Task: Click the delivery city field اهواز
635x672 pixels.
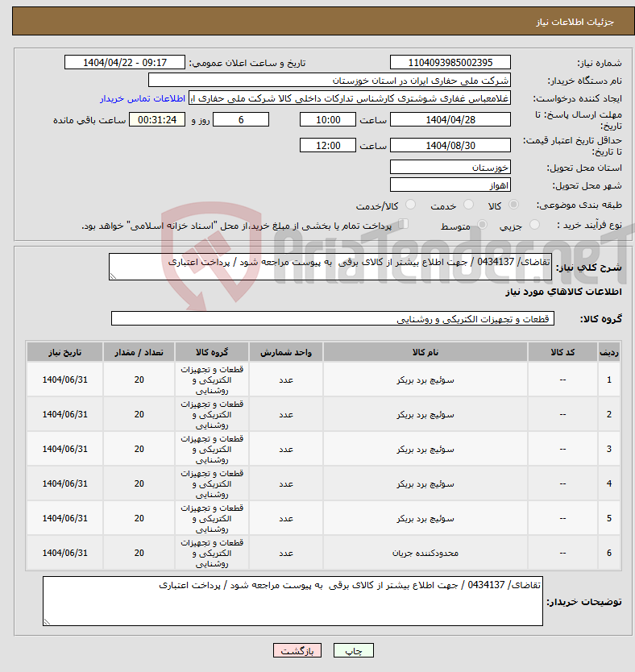Action: tap(450, 185)
